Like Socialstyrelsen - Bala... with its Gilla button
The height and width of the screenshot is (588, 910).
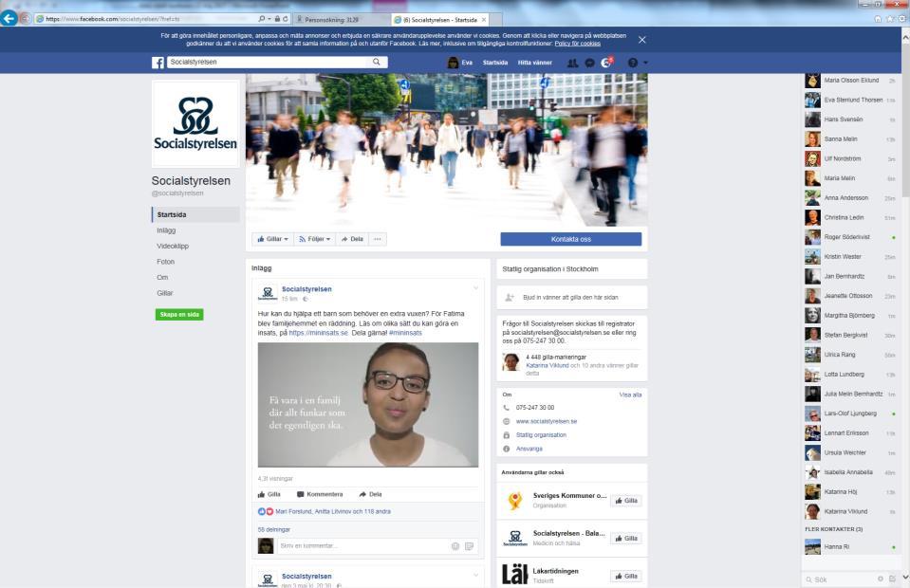click(x=626, y=538)
